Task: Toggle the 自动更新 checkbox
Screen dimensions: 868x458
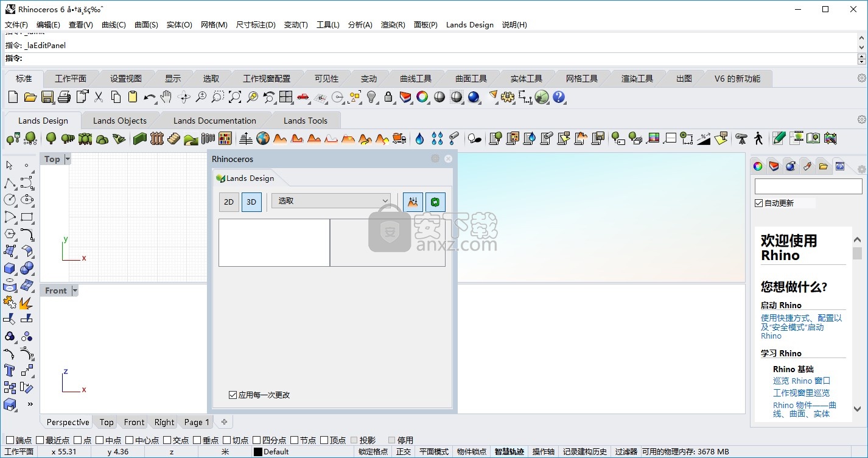Action: coord(758,203)
